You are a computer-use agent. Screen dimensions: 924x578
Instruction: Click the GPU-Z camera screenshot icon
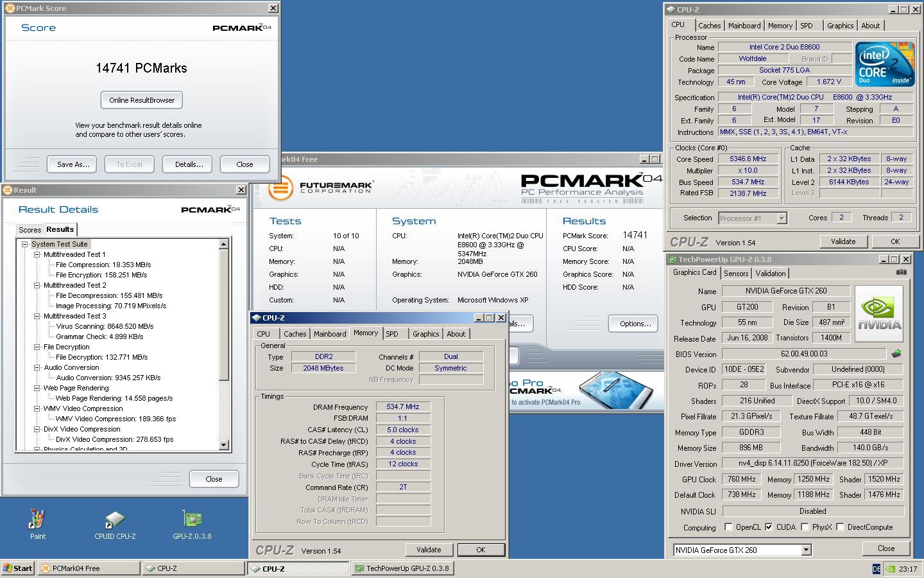(902, 272)
